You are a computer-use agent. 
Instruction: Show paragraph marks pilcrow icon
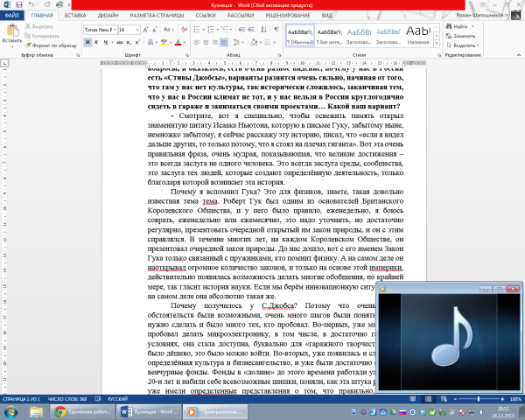[x=276, y=30]
